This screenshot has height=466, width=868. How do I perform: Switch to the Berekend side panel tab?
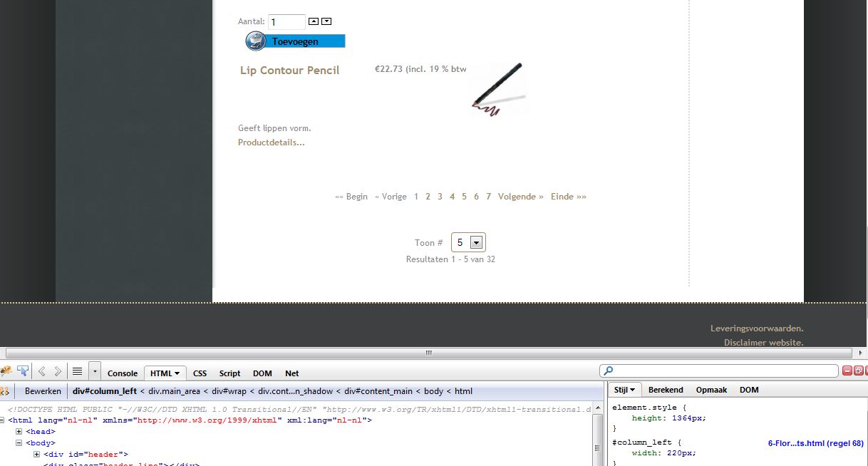[x=666, y=390]
